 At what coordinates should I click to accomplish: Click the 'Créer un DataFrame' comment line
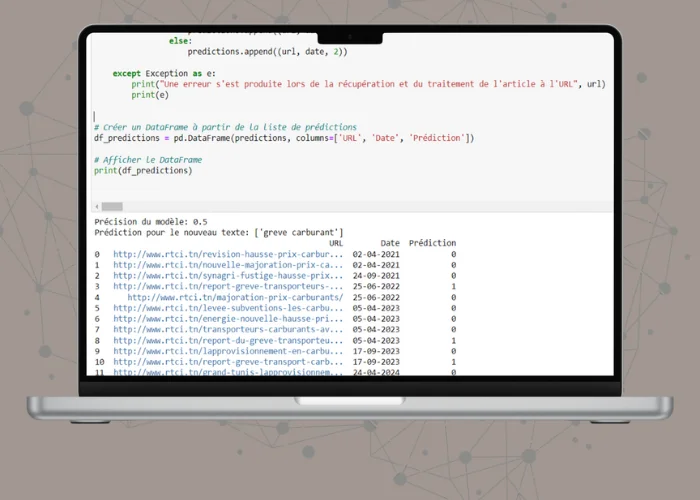(225, 127)
